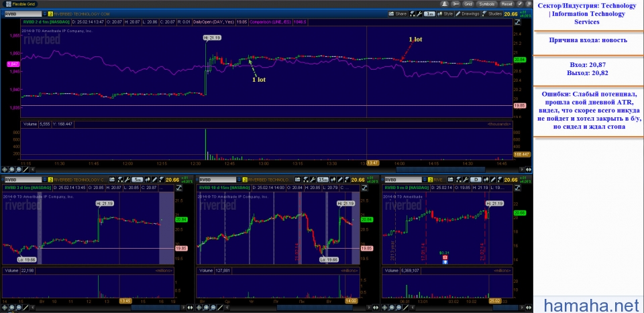This screenshot has height=313, width=644.
Task: Click 'DailyOpen (DAY, Yes)' study label
Action: [213, 21]
